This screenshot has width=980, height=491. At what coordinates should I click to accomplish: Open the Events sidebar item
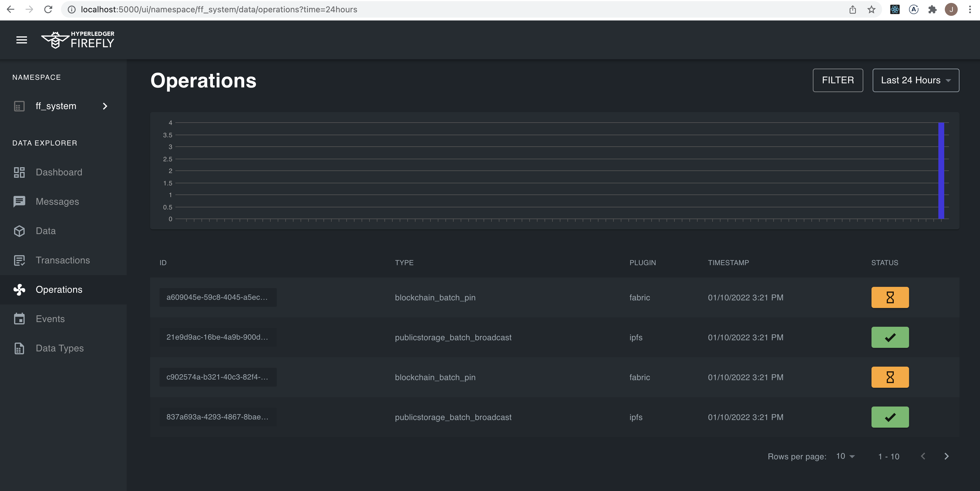(50, 319)
